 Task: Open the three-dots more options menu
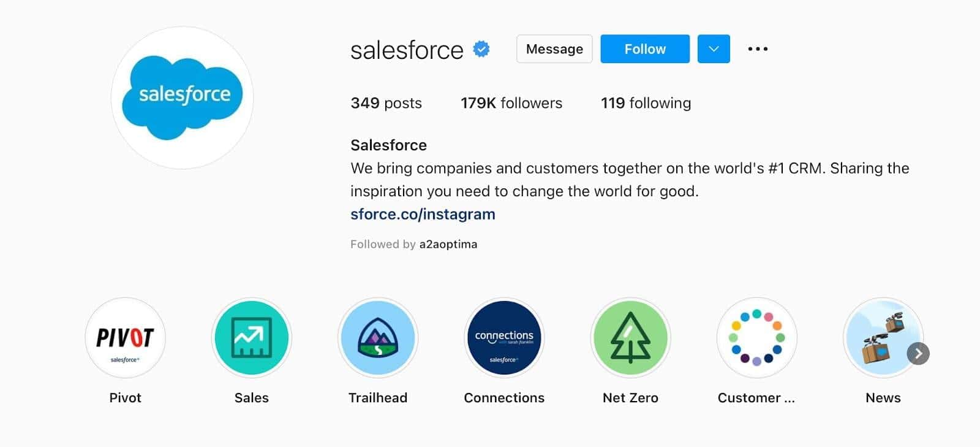coord(758,49)
